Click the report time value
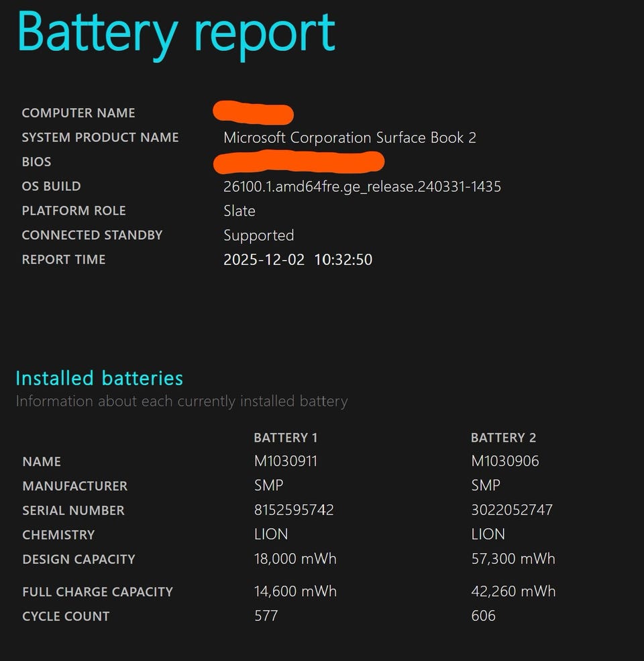Screen dimensions: 644x661 click(x=298, y=259)
